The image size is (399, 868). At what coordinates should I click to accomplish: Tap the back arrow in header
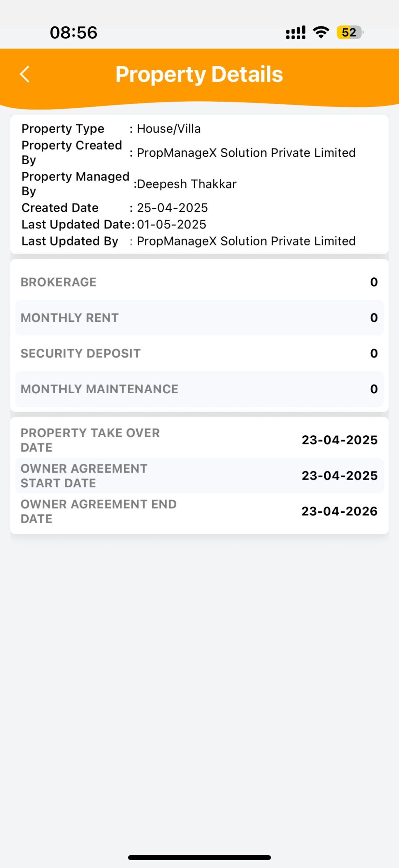[25, 74]
